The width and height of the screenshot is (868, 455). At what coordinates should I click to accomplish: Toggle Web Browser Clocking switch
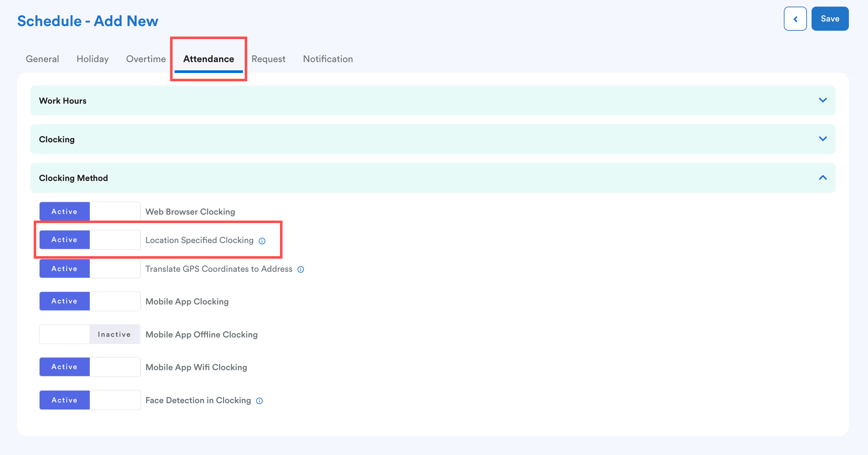point(90,211)
